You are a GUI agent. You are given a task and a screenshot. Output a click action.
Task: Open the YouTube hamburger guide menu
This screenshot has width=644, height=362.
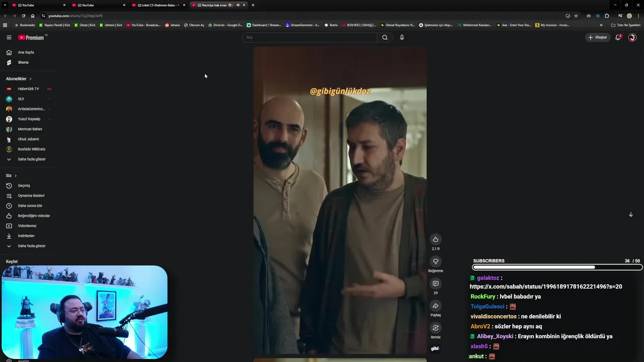tap(9, 37)
